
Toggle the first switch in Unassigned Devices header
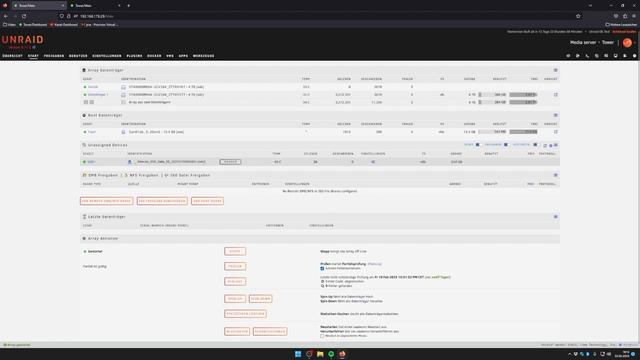tap(478, 145)
